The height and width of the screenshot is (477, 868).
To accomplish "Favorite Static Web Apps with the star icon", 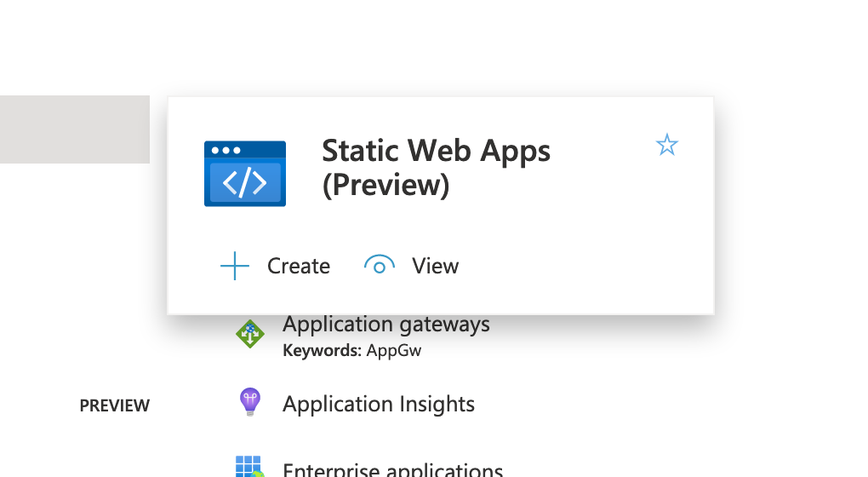I will (666, 145).
